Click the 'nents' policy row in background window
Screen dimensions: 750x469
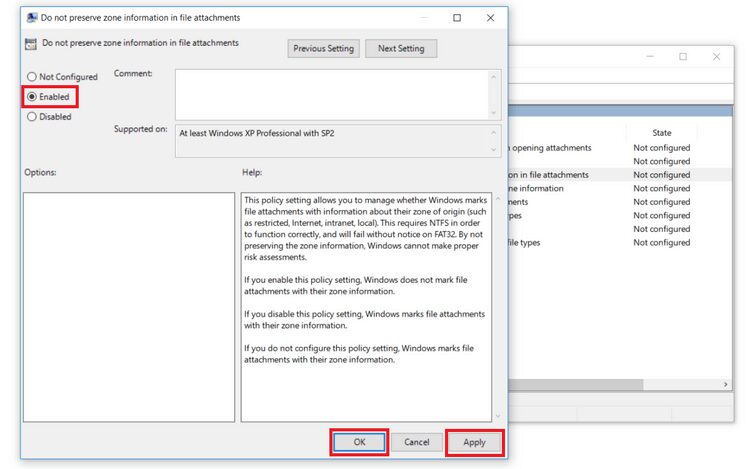[x=619, y=202]
